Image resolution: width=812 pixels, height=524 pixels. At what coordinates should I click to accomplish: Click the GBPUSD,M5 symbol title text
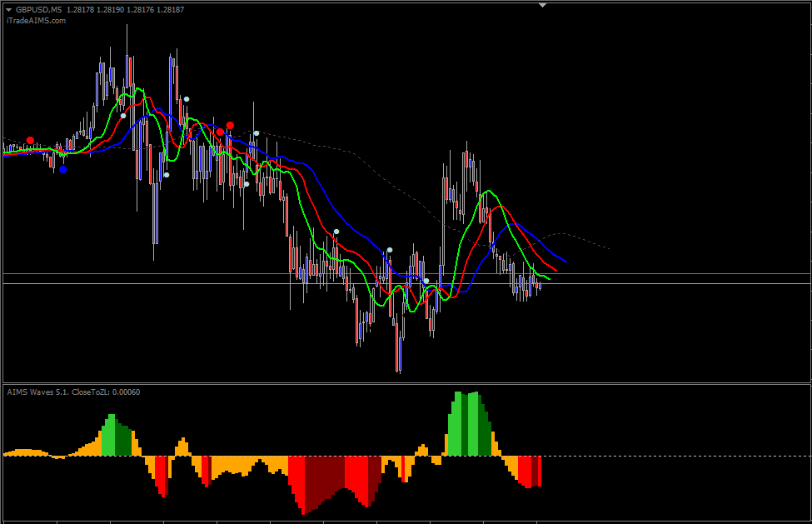coord(38,9)
